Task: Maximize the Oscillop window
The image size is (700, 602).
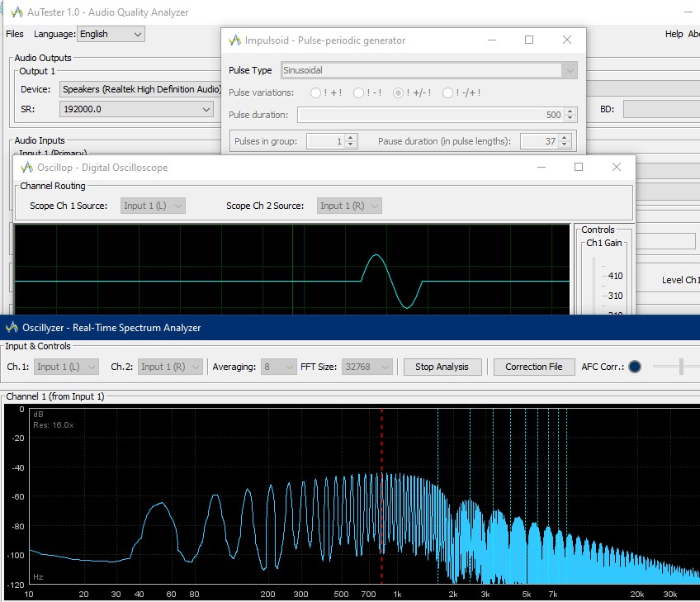Action: pos(579,167)
